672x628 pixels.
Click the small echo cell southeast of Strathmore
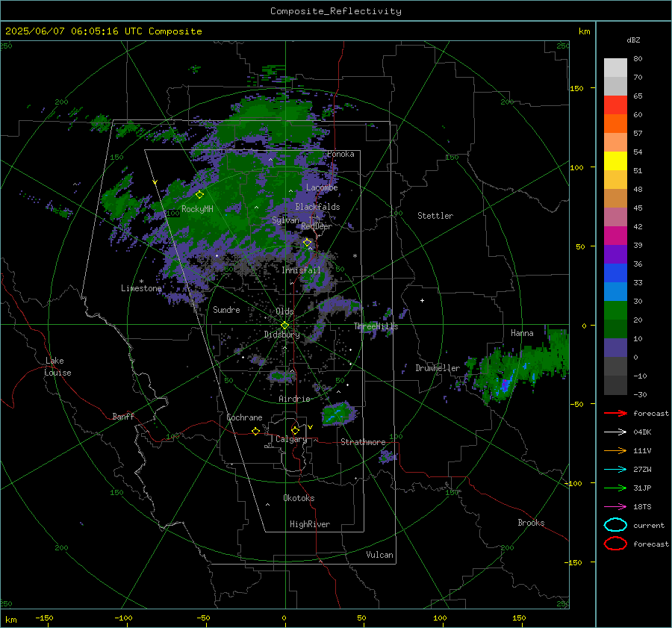click(387, 457)
